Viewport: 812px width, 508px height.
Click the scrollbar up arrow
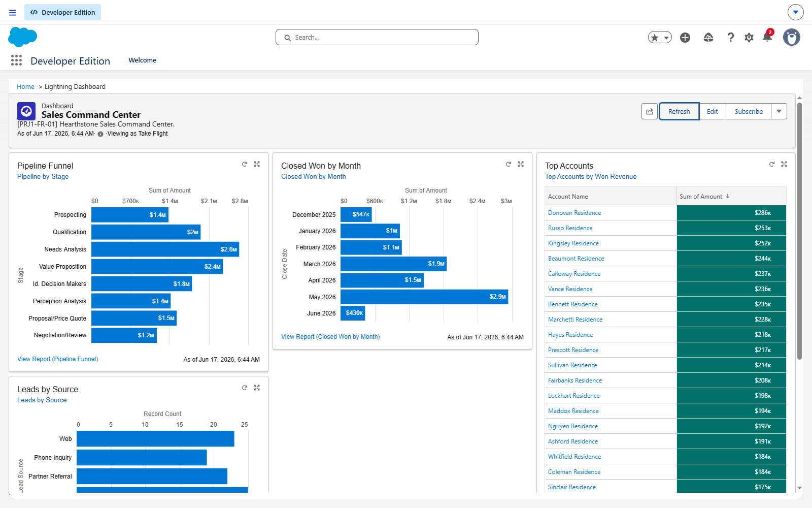point(799,98)
